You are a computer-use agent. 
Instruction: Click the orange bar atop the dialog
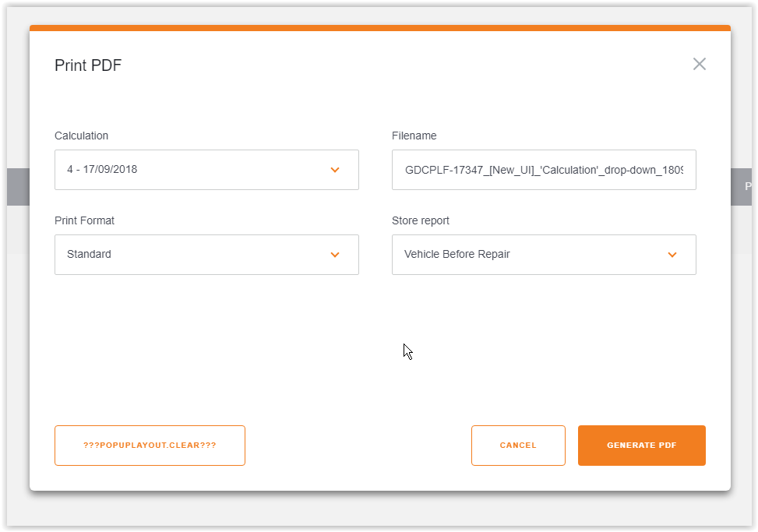[379, 27]
